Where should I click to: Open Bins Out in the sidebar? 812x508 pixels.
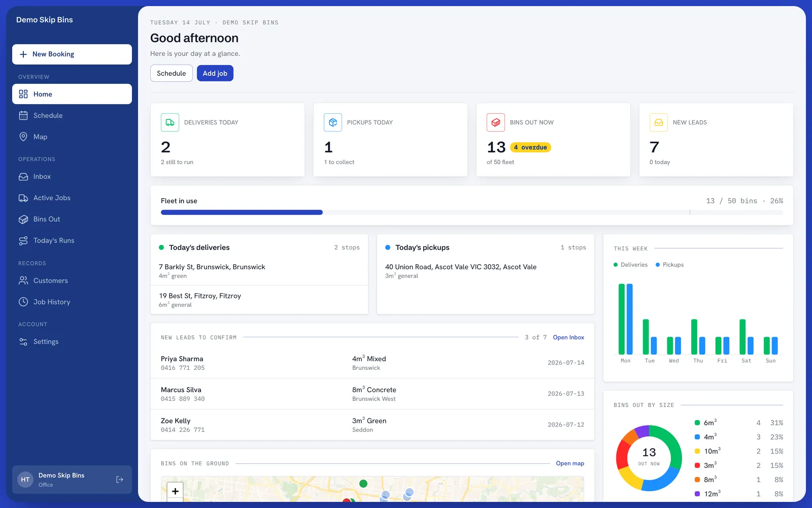click(x=72, y=219)
